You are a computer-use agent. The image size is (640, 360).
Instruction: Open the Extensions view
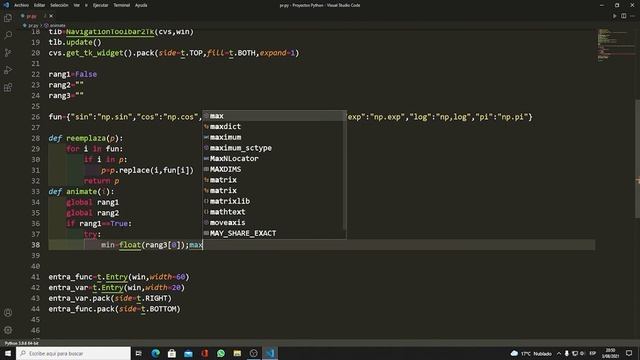(x=8, y=88)
